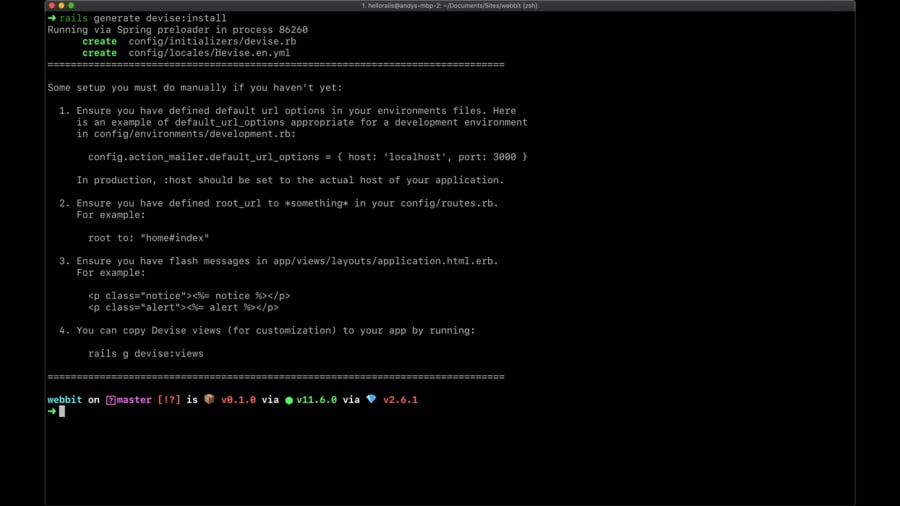The image size is (900, 506).
Task: Select 'rails generate devise:install' command text
Action: click(143, 18)
